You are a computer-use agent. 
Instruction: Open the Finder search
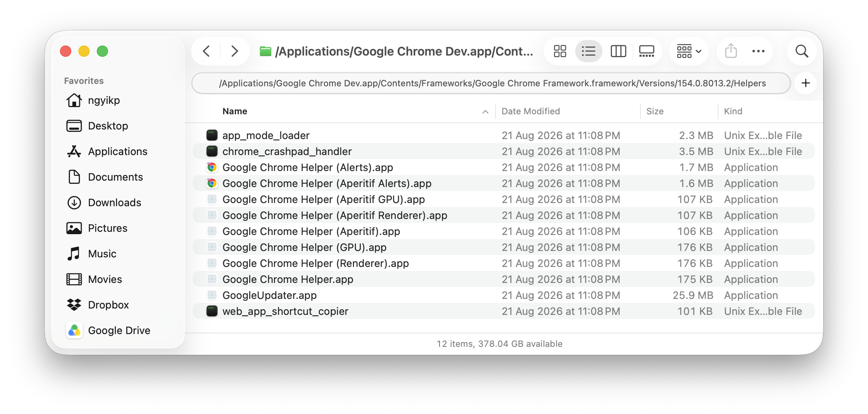(x=802, y=51)
